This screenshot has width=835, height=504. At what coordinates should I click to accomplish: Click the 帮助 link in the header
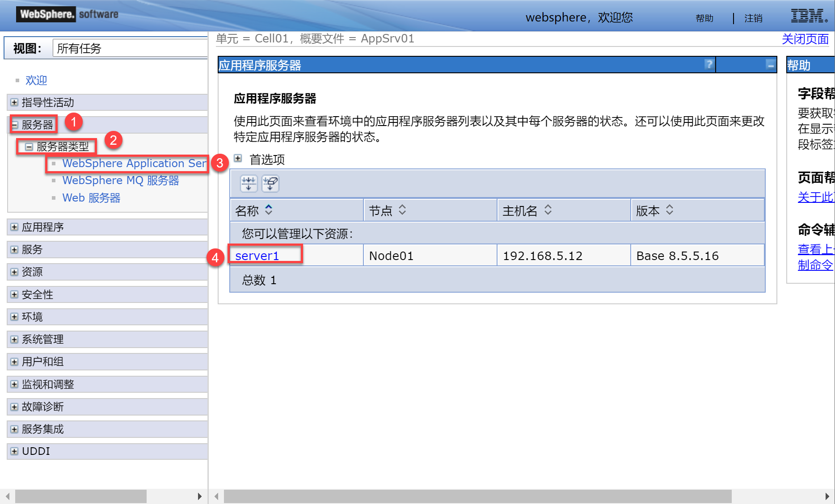point(704,18)
